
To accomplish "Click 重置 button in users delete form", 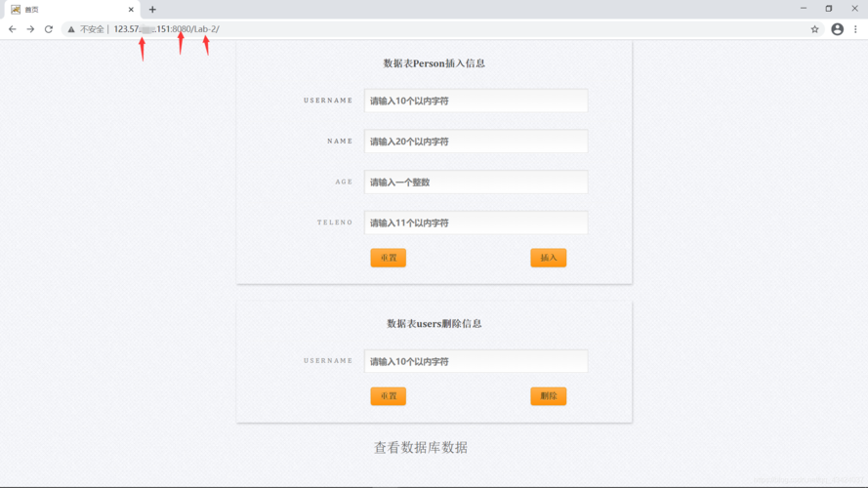I will pos(388,396).
